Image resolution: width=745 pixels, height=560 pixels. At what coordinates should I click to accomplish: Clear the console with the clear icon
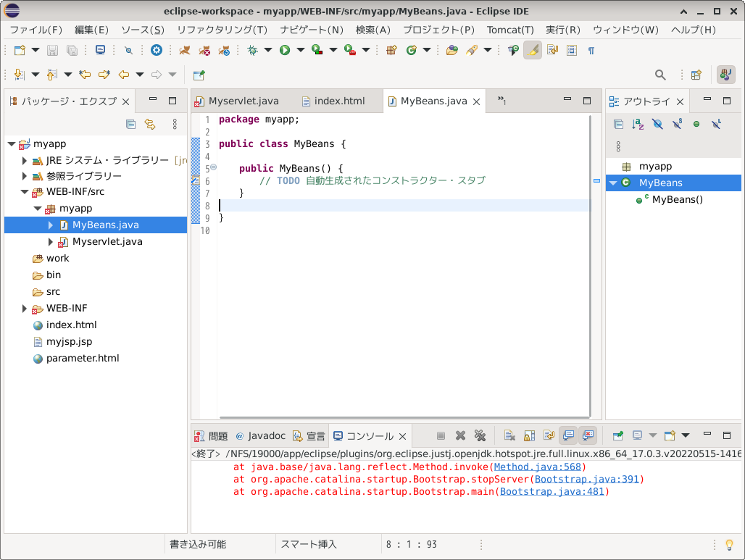509,435
